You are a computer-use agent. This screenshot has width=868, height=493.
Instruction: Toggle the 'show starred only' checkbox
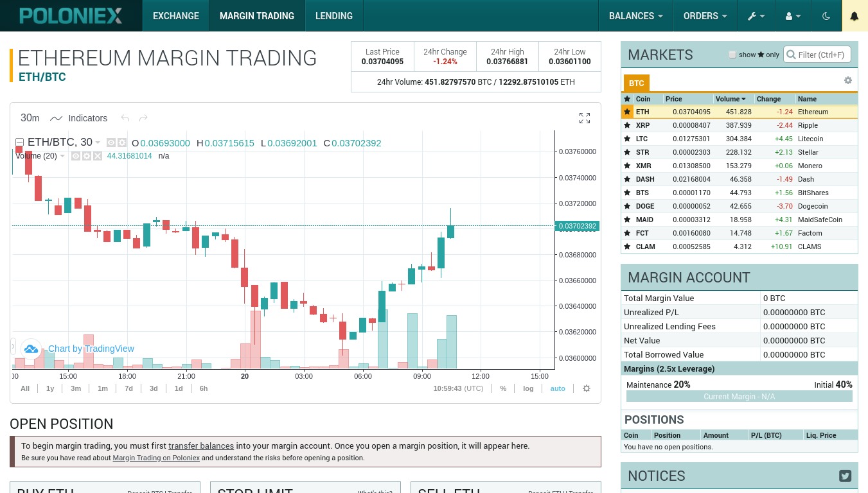click(732, 55)
